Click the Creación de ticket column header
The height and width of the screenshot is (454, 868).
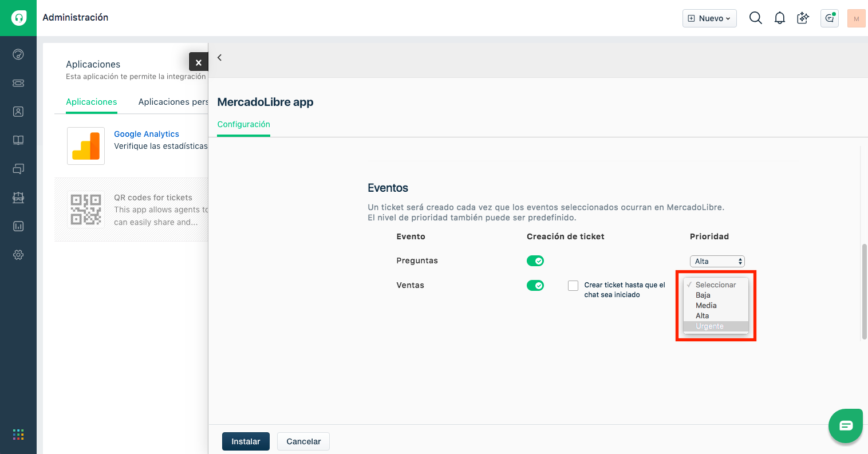point(566,236)
